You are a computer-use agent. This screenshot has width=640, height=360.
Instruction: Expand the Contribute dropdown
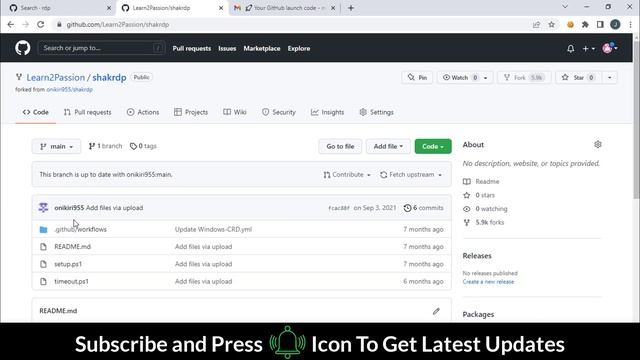pos(347,175)
